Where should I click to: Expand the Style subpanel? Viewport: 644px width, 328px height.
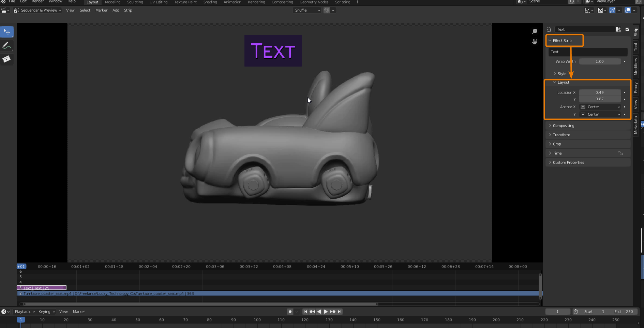561,74
